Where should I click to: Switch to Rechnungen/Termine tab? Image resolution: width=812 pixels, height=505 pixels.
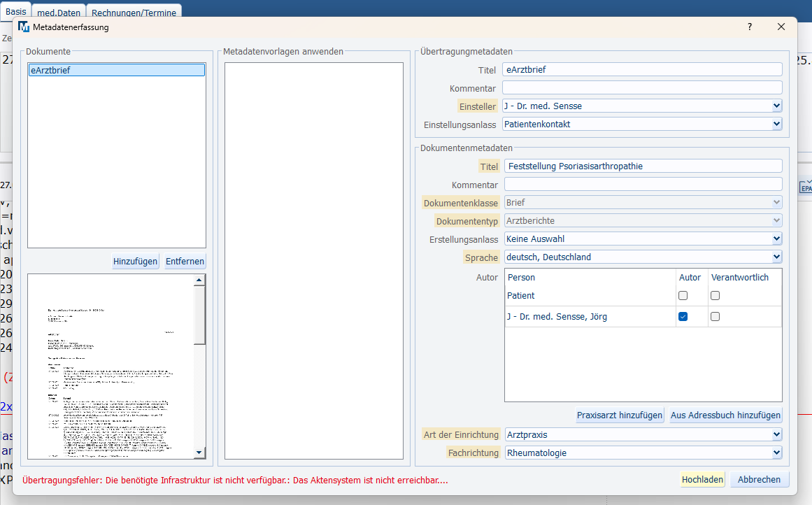[x=134, y=13]
